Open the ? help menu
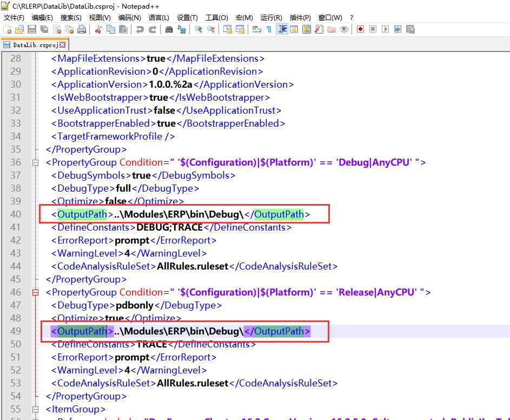The width and height of the screenshot is (510, 420). 352,17
